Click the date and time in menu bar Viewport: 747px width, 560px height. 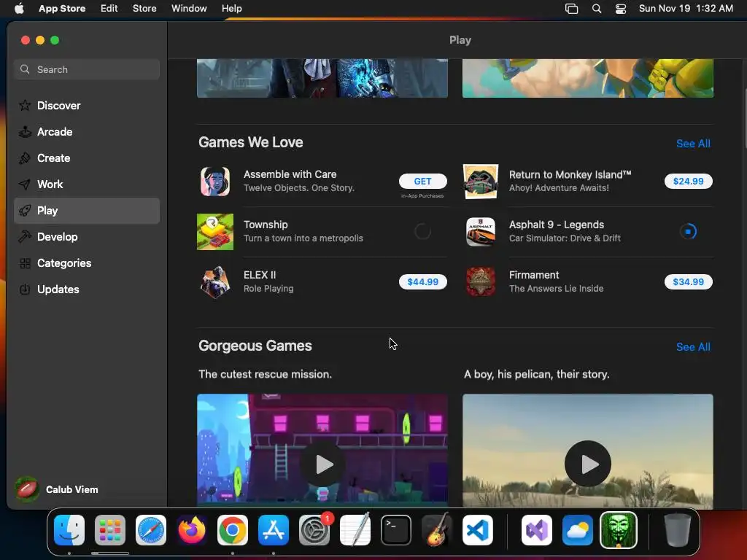(x=686, y=9)
